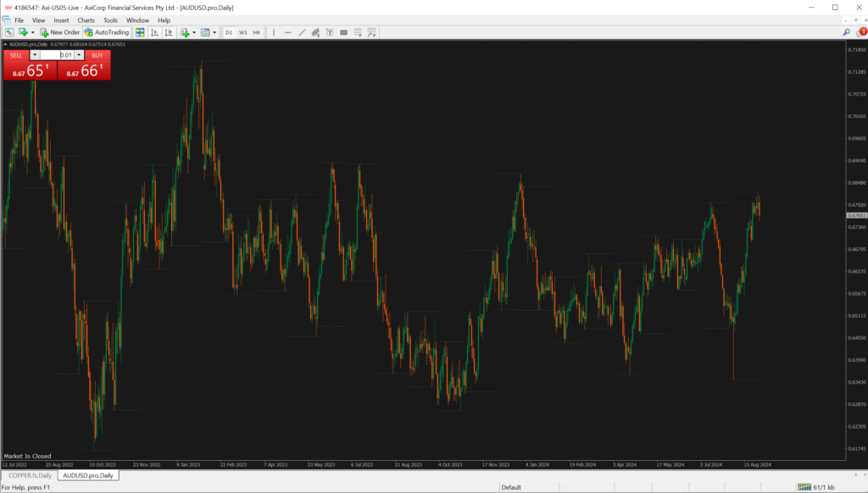Click the connection status bars icon

coord(804,487)
